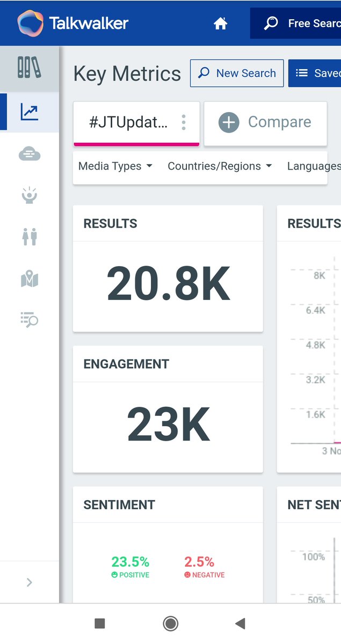The width and height of the screenshot is (341, 644).
Task: Expand the Languages filter
Action: (x=314, y=166)
